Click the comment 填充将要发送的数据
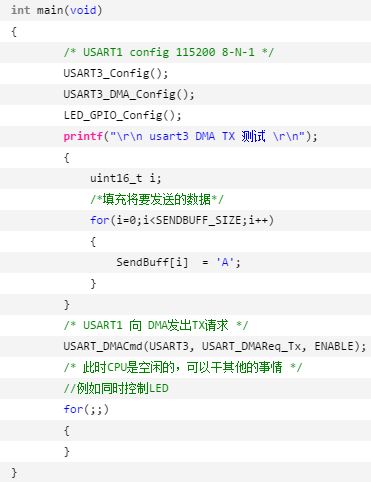Screen dimensions: 371x482 pyautogui.click(x=157, y=199)
